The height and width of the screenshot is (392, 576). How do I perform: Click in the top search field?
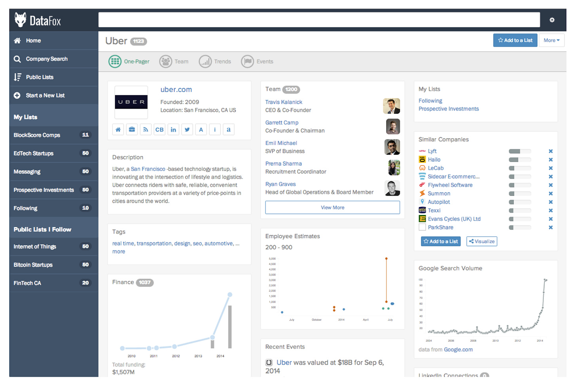click(x=319, y=20)
